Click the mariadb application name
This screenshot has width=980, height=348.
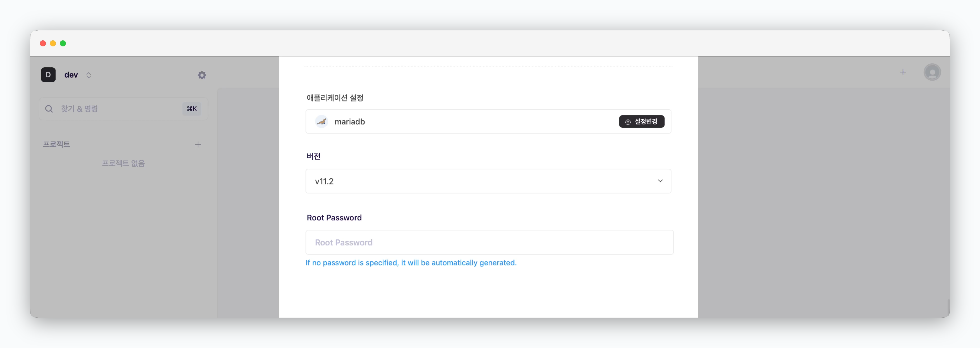coord(350,122)
